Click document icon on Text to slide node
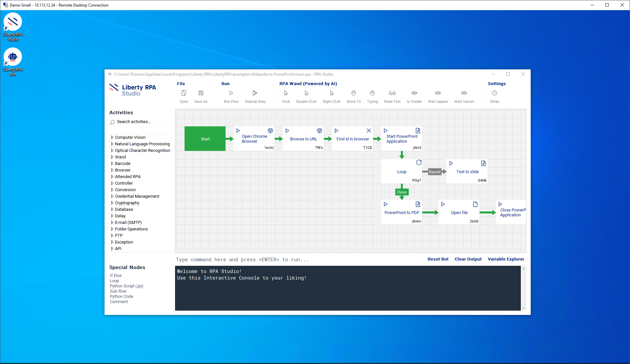 [483, 163]
